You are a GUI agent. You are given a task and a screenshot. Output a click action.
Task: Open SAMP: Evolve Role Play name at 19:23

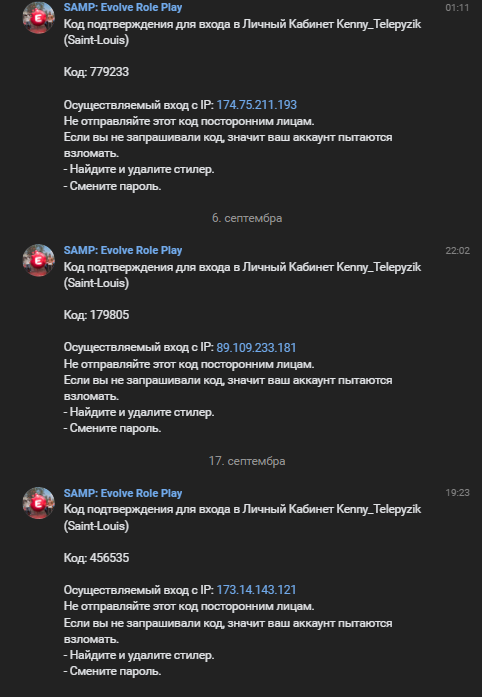click(x=123, y=493)
